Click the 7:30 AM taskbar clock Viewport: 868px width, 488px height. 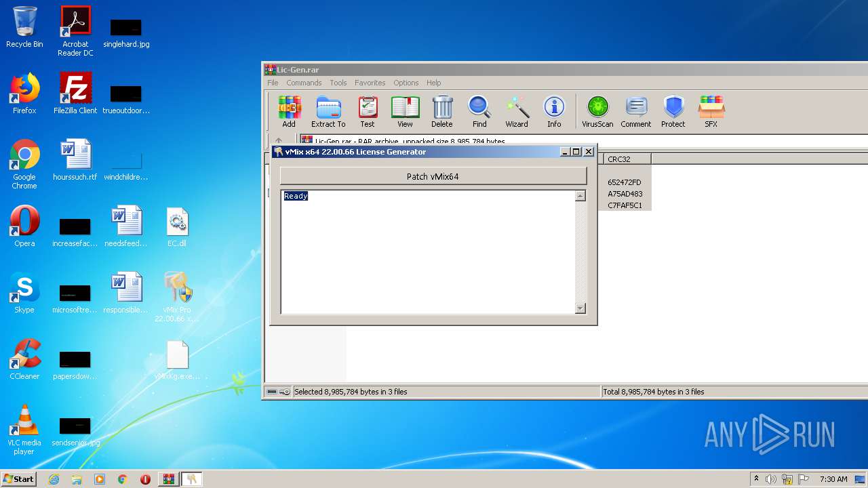click(833, 479)
